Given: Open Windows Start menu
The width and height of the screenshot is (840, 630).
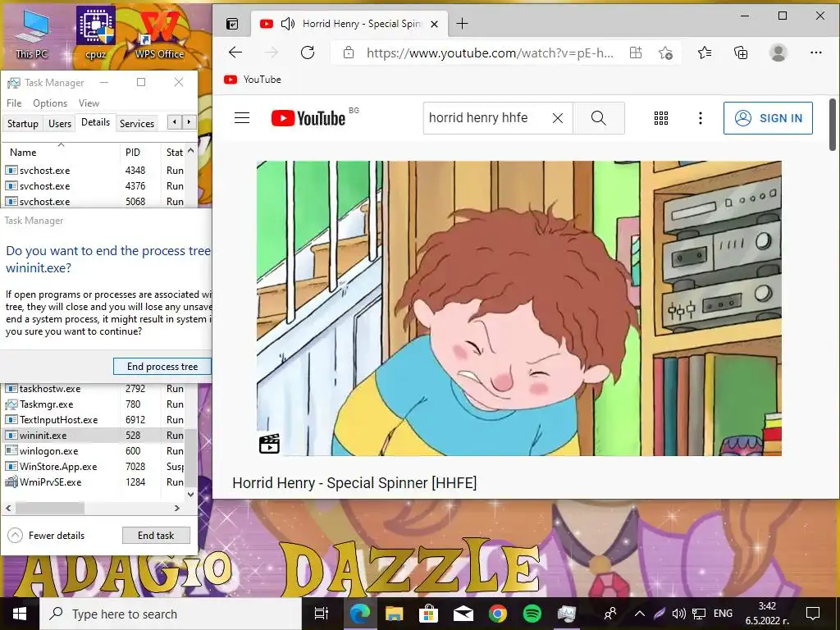Looking at the screenshot, I should click(20, 614).
